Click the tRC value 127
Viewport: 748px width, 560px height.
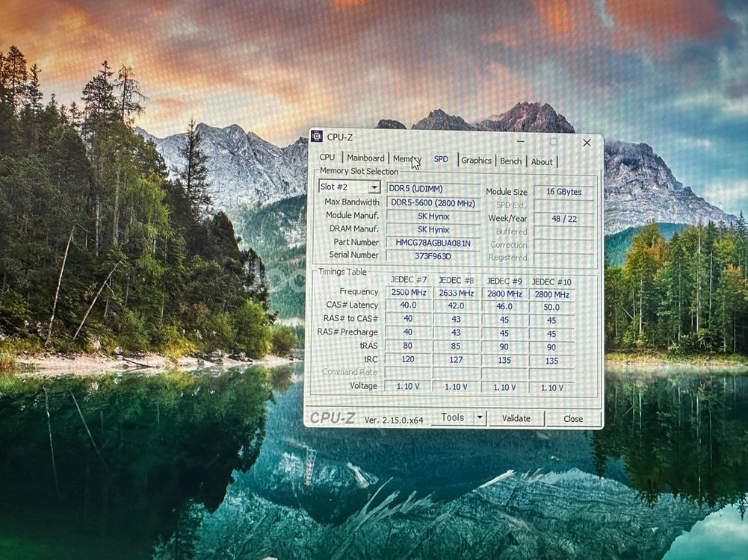tap(456, 360)
